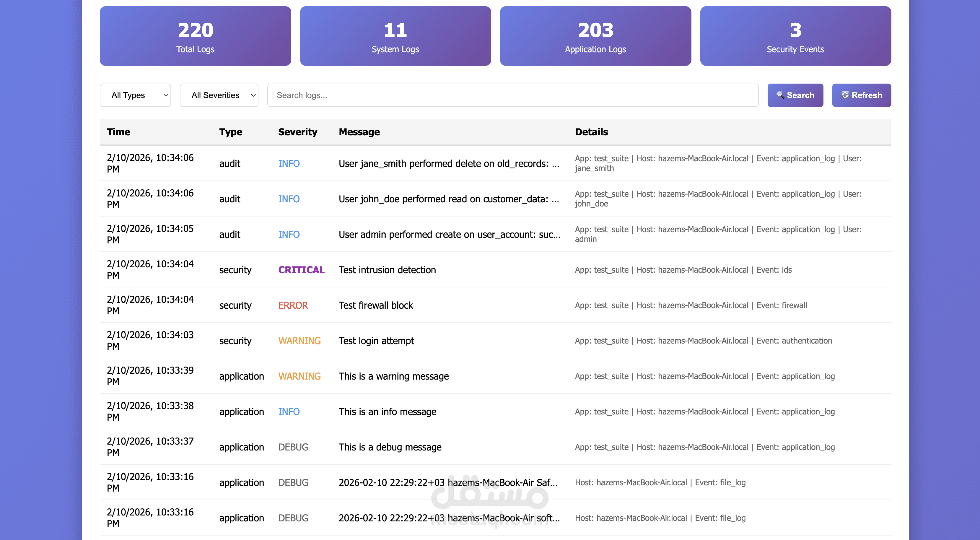Screen dimensions: 980x540
Task: Click inside the Search logs text field
Action: click(512, 95)
